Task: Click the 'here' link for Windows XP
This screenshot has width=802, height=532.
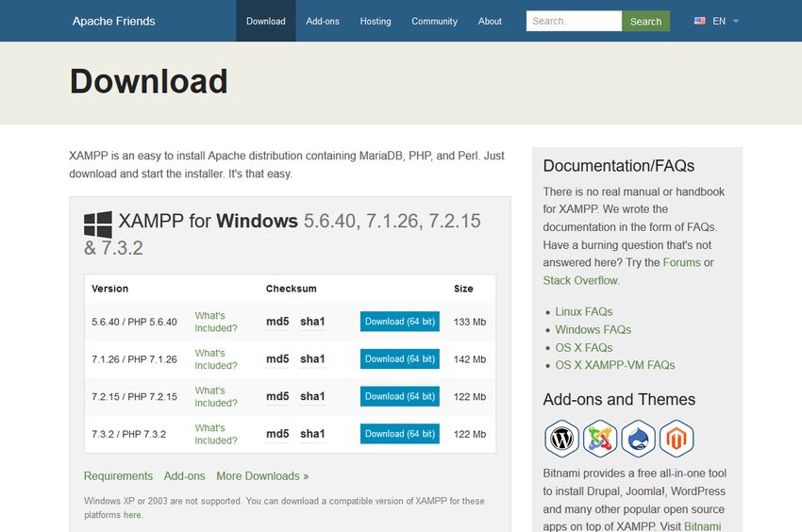Action: coord(132,515)
